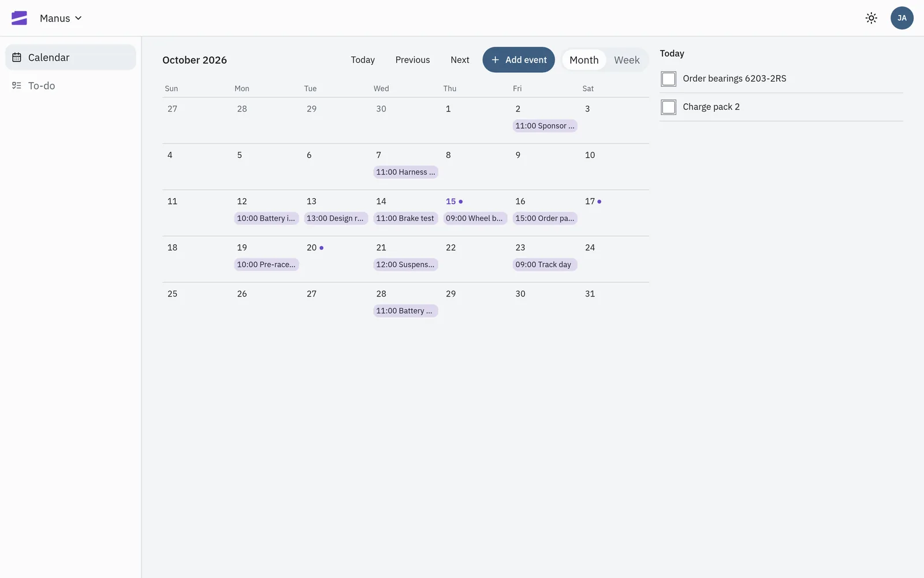The image size is (924, 578).
Task: Open the Manus workspace dropdown
Action: 61,18
